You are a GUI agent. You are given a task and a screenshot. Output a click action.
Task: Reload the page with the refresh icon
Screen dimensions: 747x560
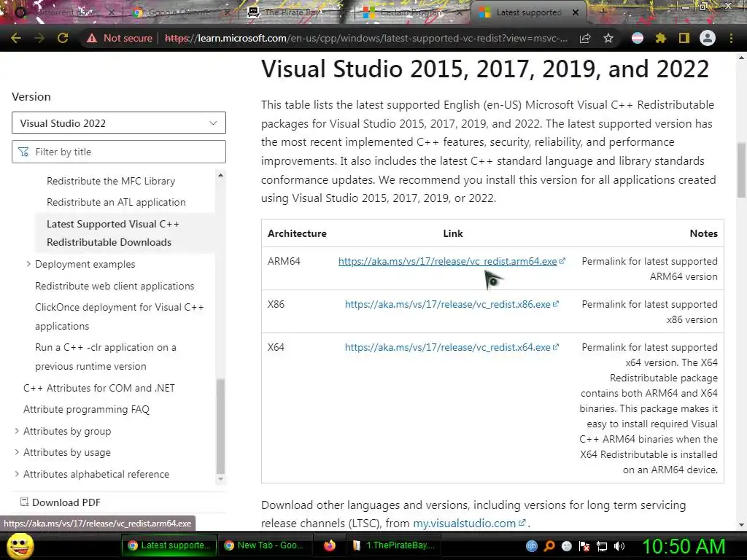pyautogui.click(x=63, y=38)
